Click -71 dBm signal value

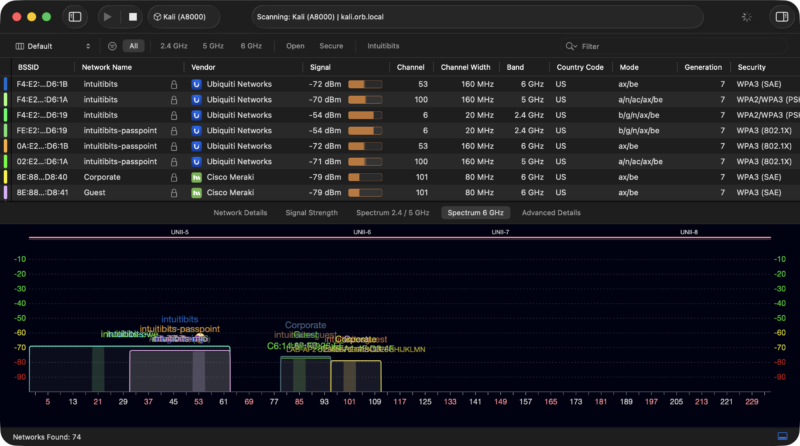click(325, 162)
